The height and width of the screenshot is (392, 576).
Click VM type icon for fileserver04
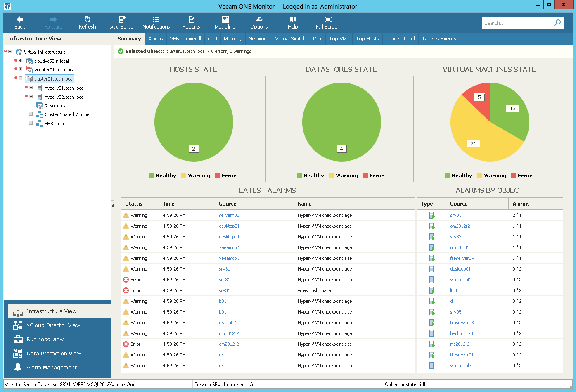click(431, 258)
